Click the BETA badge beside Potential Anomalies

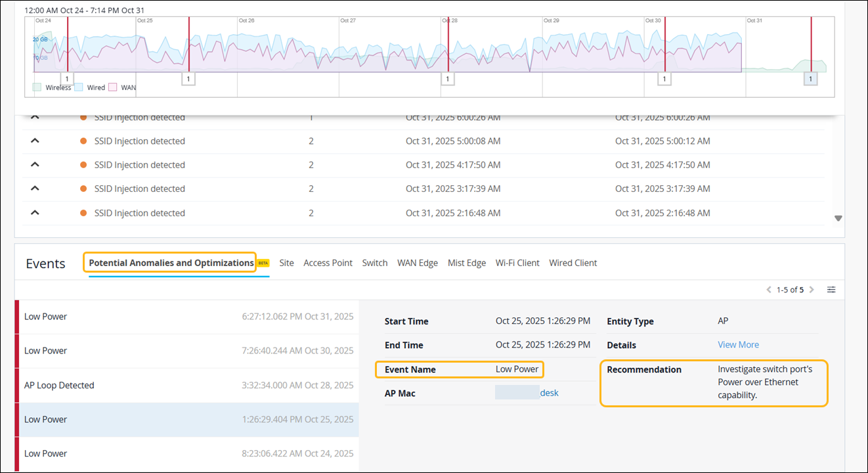[x=263, y=263]
